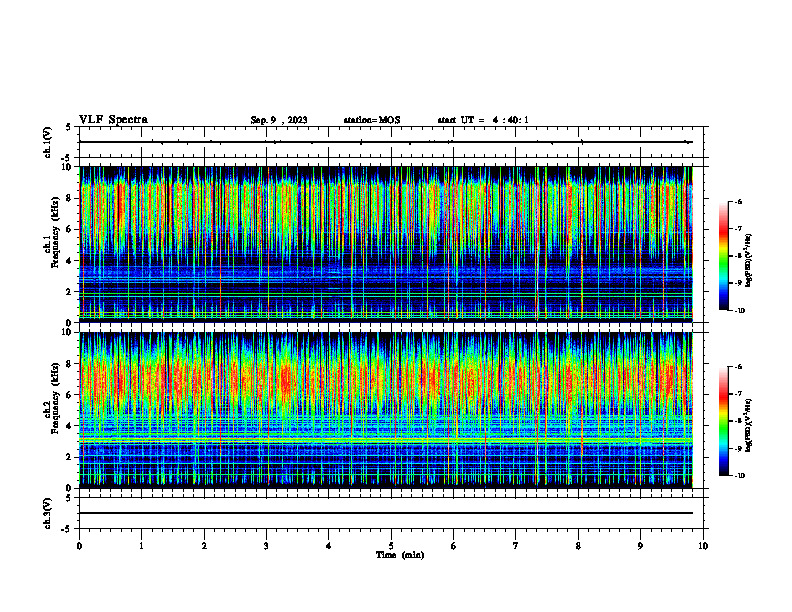Click time axis tick label "2"
Screen dimensions: 792x612
point(204,546)
